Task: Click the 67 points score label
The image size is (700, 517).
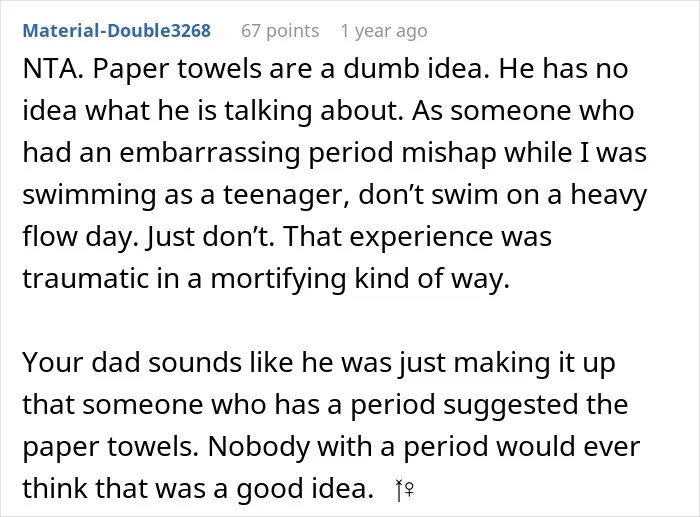Action: pos(280,31)
